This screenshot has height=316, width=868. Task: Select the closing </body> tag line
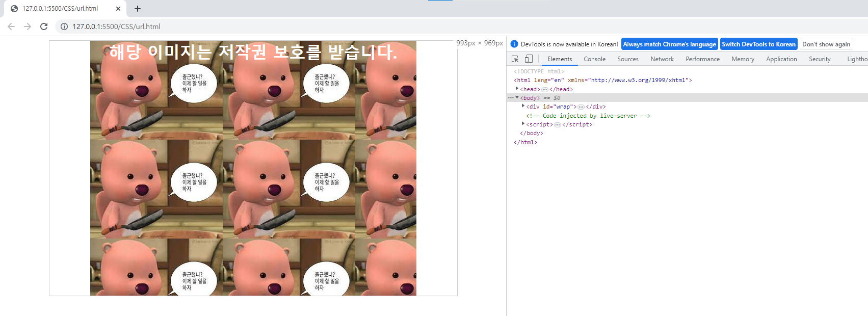coord(532,134)
